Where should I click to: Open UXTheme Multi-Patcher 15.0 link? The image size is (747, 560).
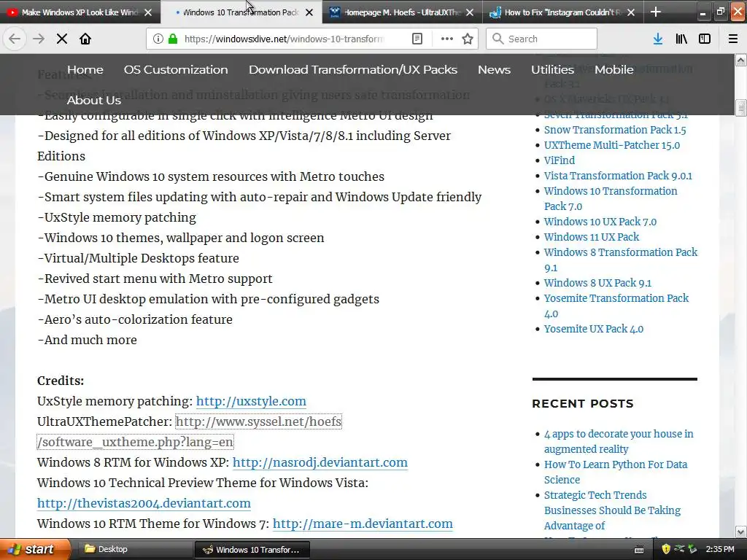coord(612,145)
